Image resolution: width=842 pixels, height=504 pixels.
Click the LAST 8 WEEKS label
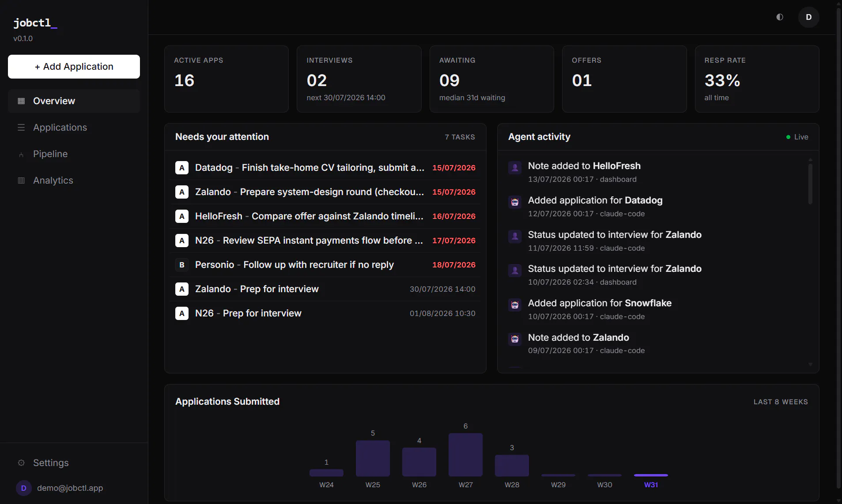coord(781,402)
